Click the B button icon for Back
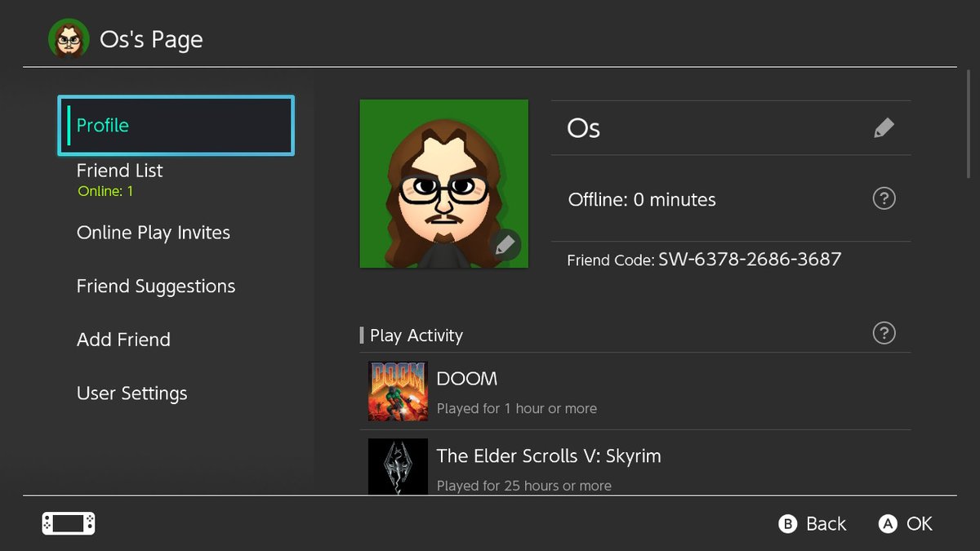This screenshot has width=980, height=551. tap(787, 524)
